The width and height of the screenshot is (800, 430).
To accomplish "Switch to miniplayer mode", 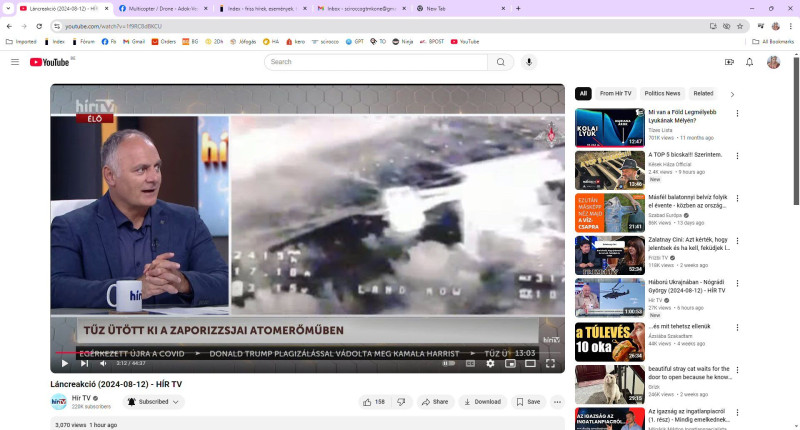I will tap(510, 363).
